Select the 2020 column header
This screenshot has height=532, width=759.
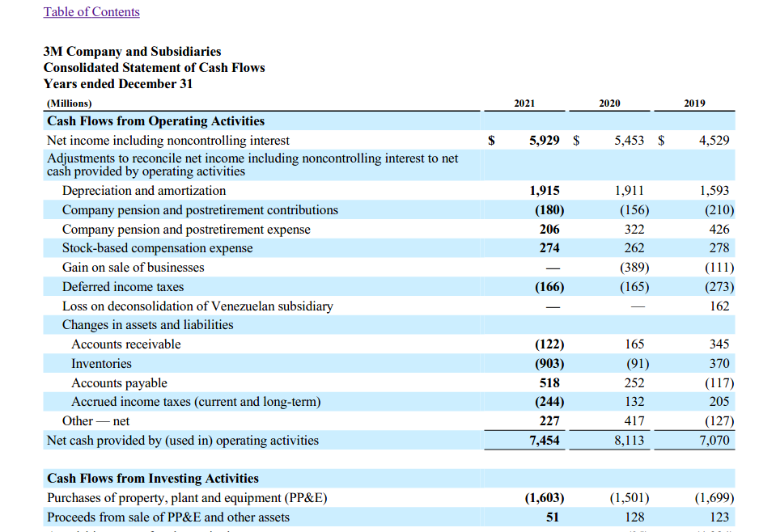(609, 103)
